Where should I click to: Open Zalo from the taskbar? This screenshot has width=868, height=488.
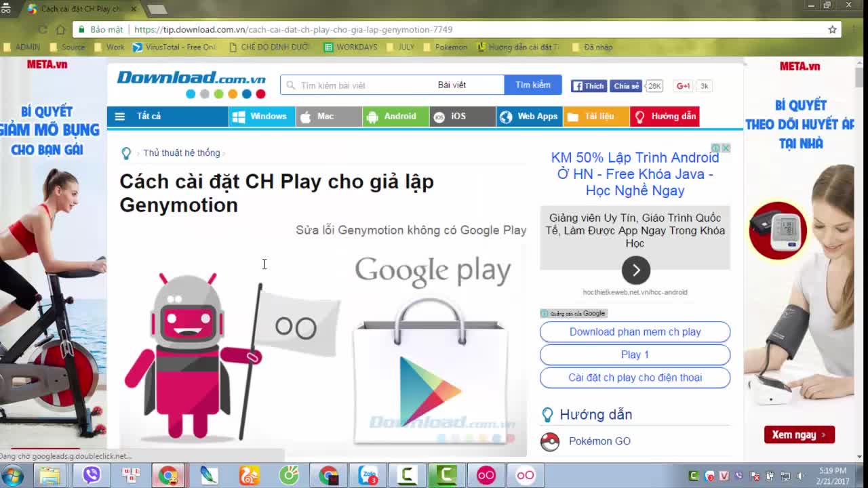click(369, 476)
